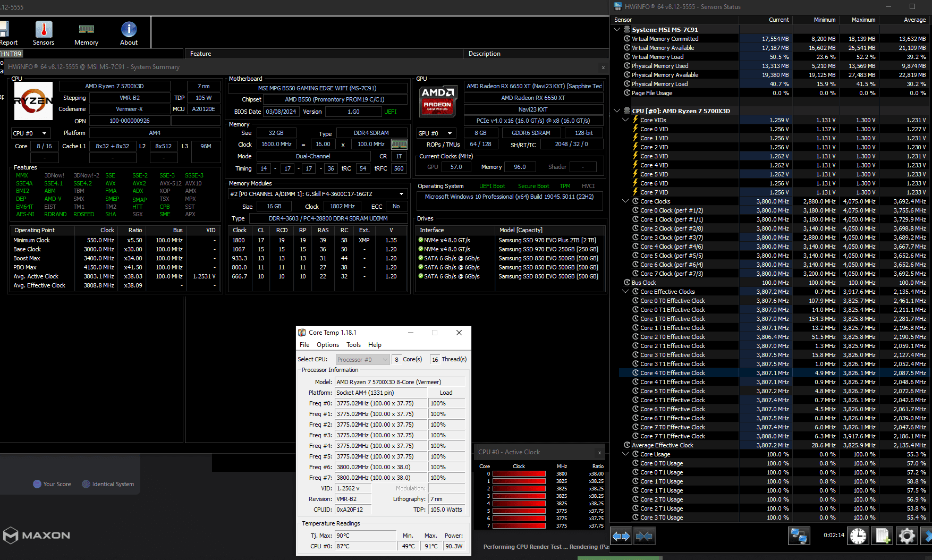The height and width of the screenshot is (560, 932).
Task: Click the memory chip icon beside 100.0 MHz
Action: point(399,144)
